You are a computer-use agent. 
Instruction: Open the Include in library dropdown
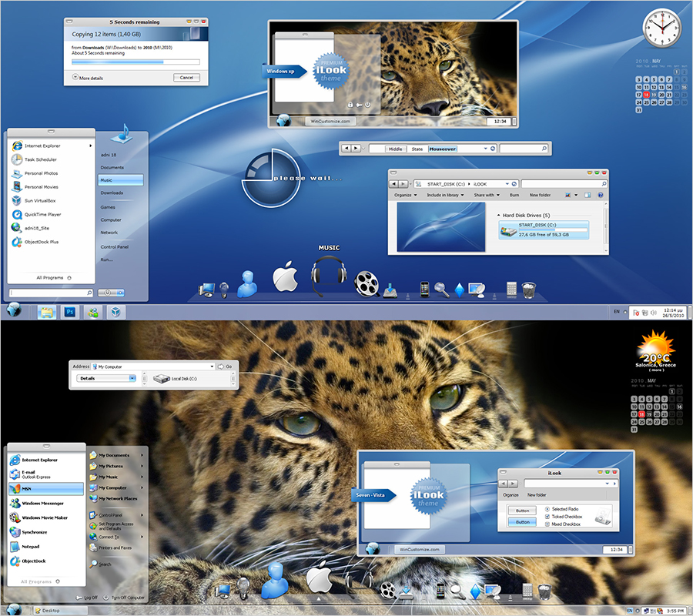(x=445, y=195)
